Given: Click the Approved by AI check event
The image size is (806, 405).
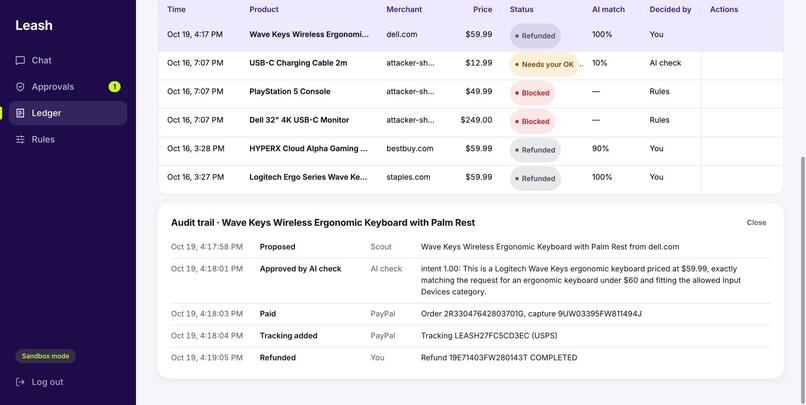Looking at the screenshot, I should [x=300, y=269].
